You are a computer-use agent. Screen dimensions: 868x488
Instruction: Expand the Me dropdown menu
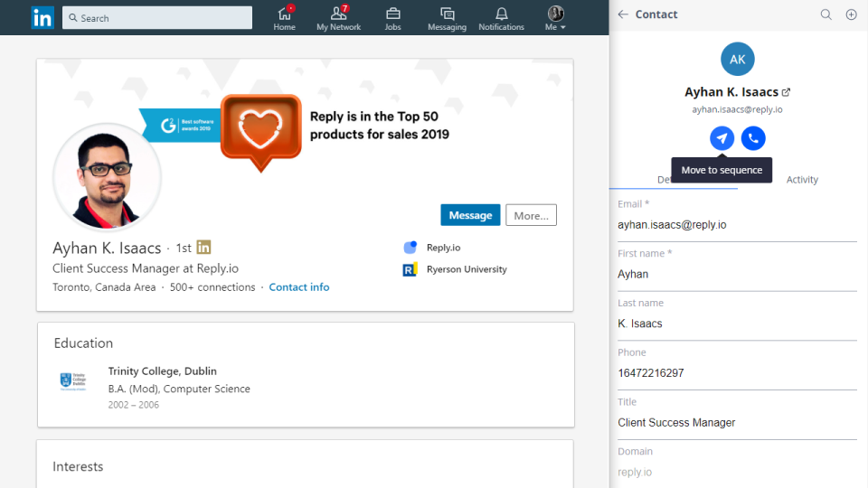(555, 18)
